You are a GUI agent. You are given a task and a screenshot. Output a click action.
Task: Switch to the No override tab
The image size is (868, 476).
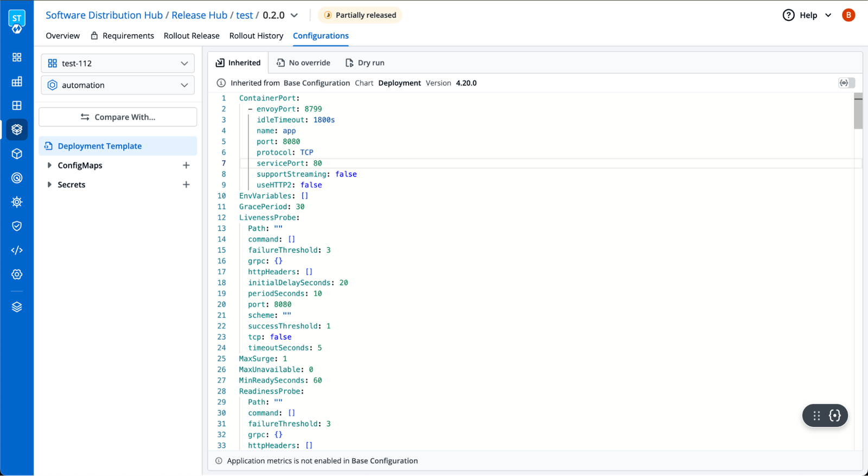point(303,63)
